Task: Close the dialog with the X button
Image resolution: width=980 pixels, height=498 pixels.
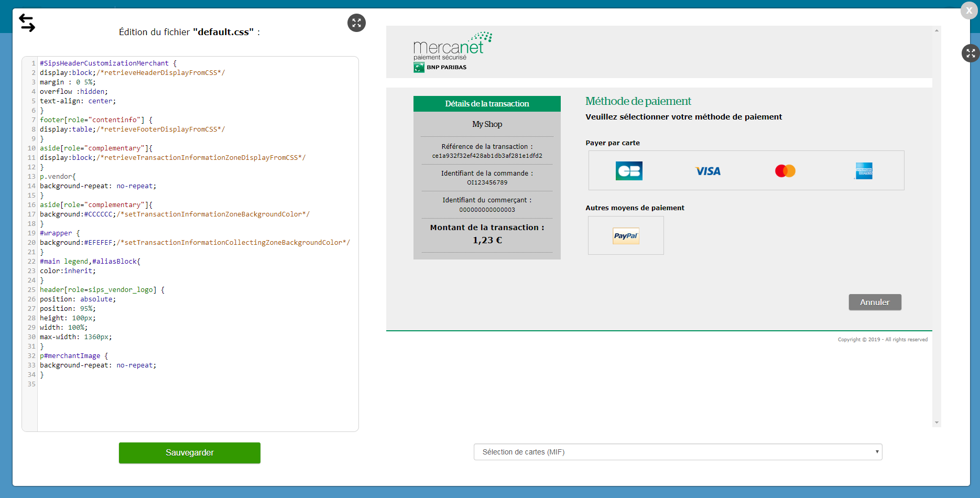Action: point(968,10)
